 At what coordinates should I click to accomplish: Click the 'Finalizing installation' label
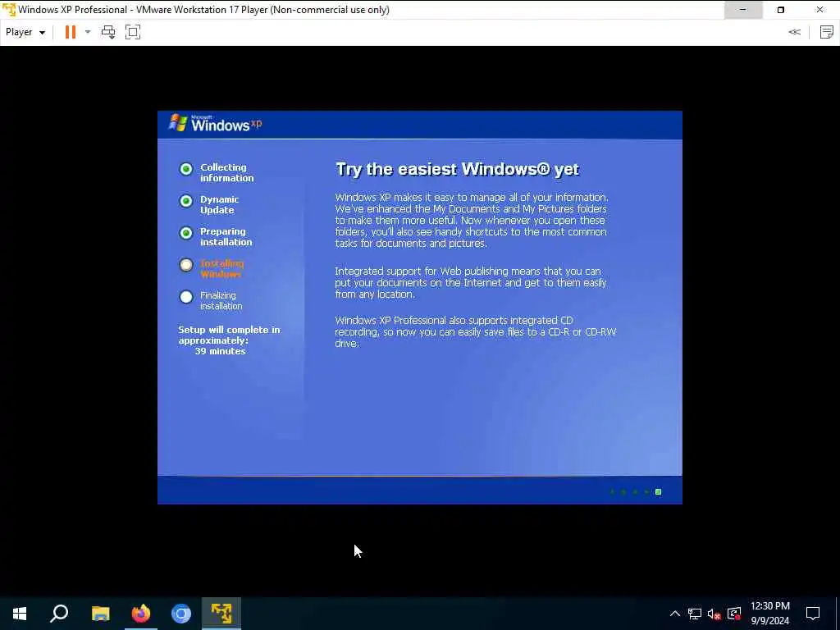coord(221,300)
